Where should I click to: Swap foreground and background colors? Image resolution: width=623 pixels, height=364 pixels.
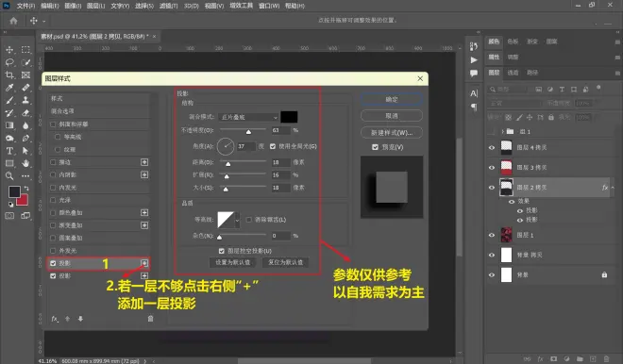click(26, 189)
